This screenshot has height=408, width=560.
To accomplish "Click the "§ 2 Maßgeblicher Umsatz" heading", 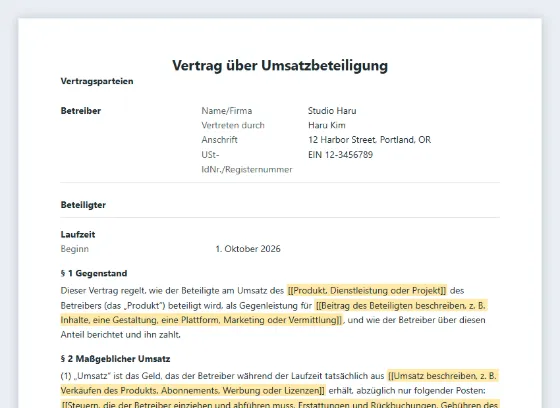I will (115, 359).
